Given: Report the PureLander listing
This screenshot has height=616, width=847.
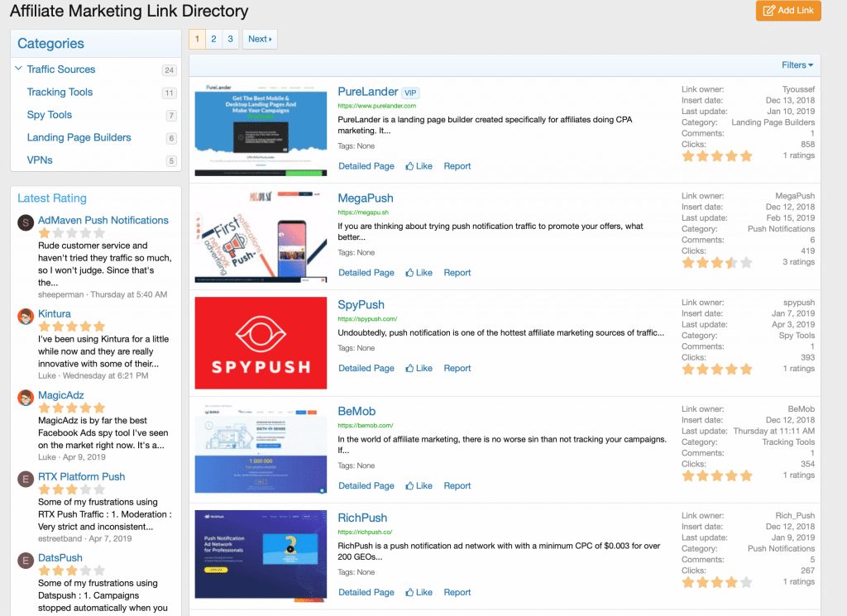Looking at the screenshot, I should 457,166.
